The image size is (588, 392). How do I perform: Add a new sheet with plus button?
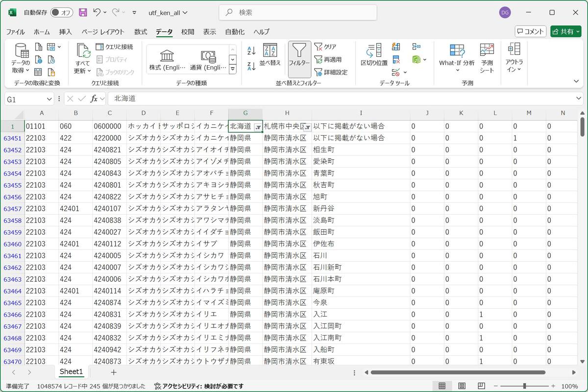pyautogui.click(x=114, y=372)
